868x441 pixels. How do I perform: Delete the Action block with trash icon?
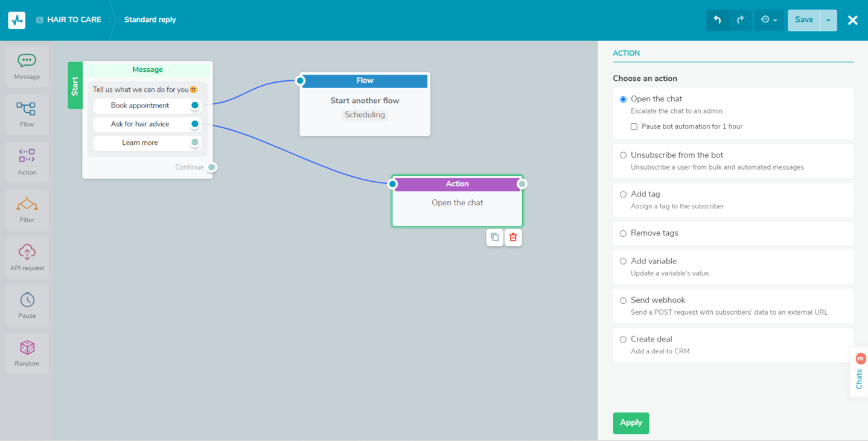[513, 237]
